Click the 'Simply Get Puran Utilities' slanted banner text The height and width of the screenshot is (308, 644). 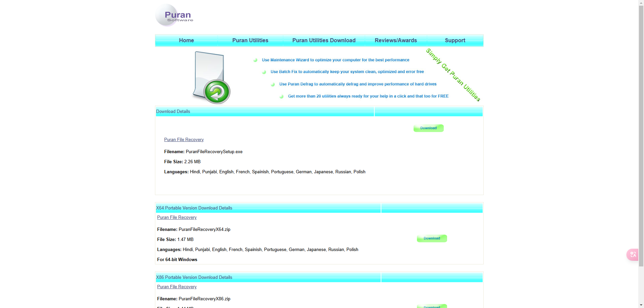click(x=453, y=75)
